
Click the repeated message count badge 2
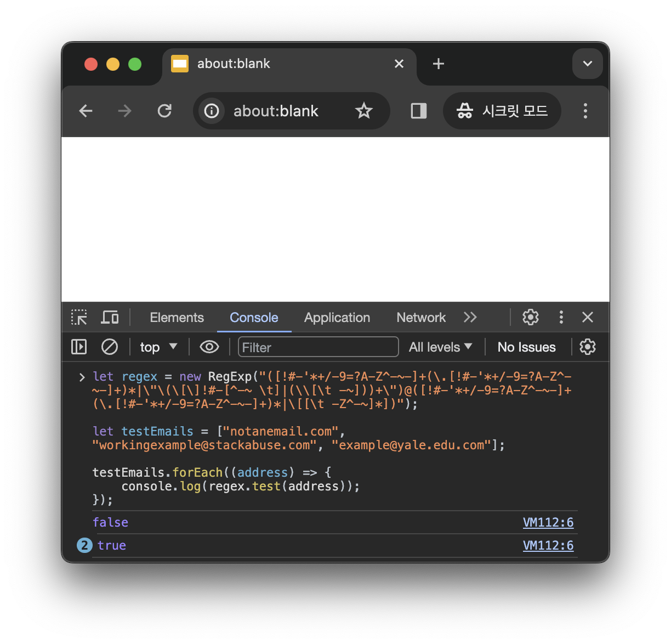84,545
